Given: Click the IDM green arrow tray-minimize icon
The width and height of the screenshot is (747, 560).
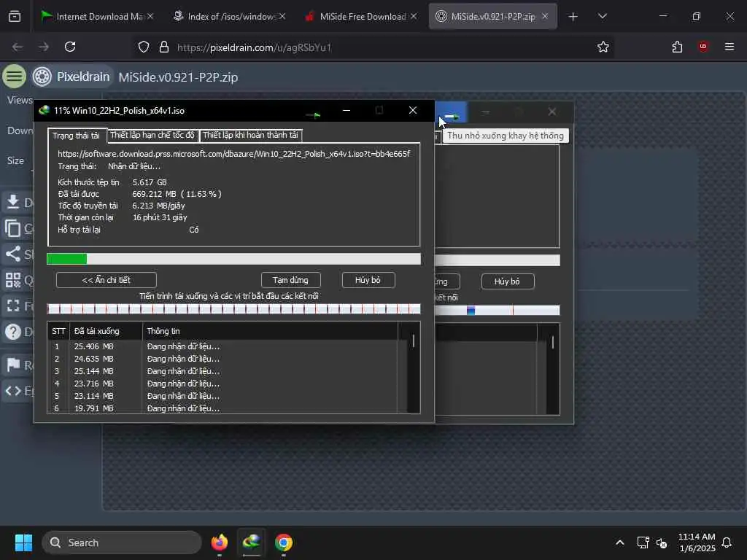Looking at the screenshot, I should coord(314,114).
